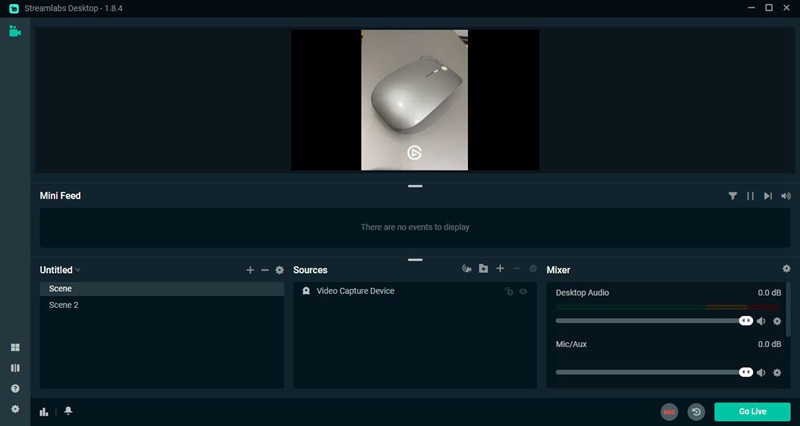Open the Layout Editor grid icon in sidebar

[15, 347]
